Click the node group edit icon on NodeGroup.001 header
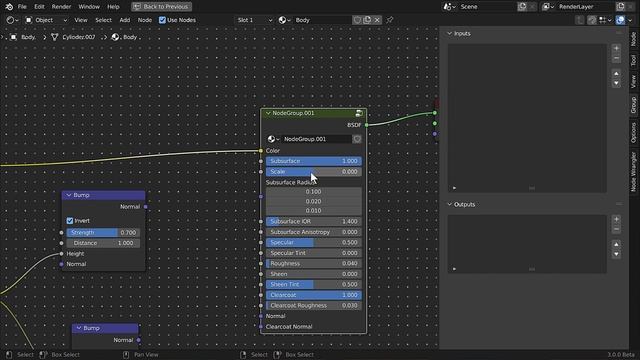Screen dimensions: 640x360 click(359, 113)
